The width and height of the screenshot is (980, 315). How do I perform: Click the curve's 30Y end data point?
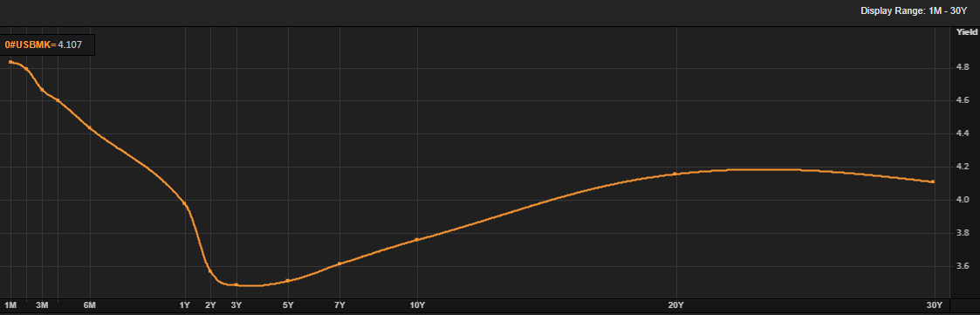click(x=933, y=181)
